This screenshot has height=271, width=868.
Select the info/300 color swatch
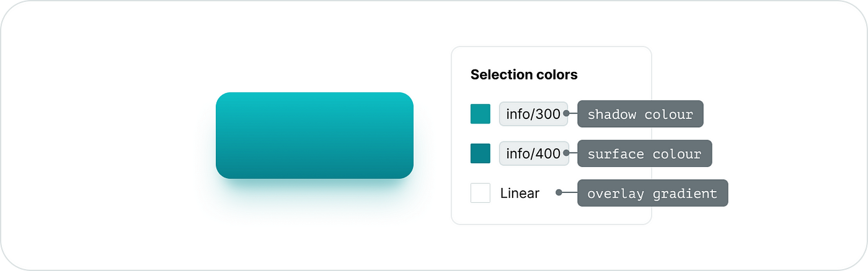480,114
